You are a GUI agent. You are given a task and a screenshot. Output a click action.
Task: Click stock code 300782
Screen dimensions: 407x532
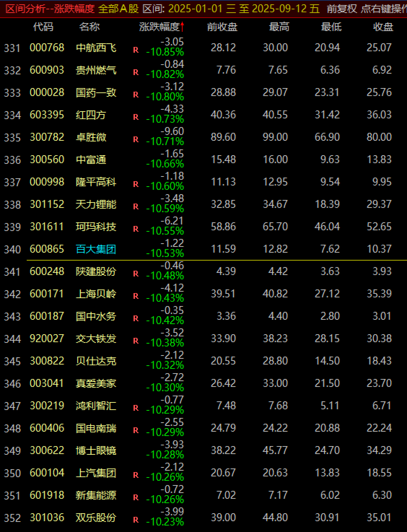[x=47, y=137]
